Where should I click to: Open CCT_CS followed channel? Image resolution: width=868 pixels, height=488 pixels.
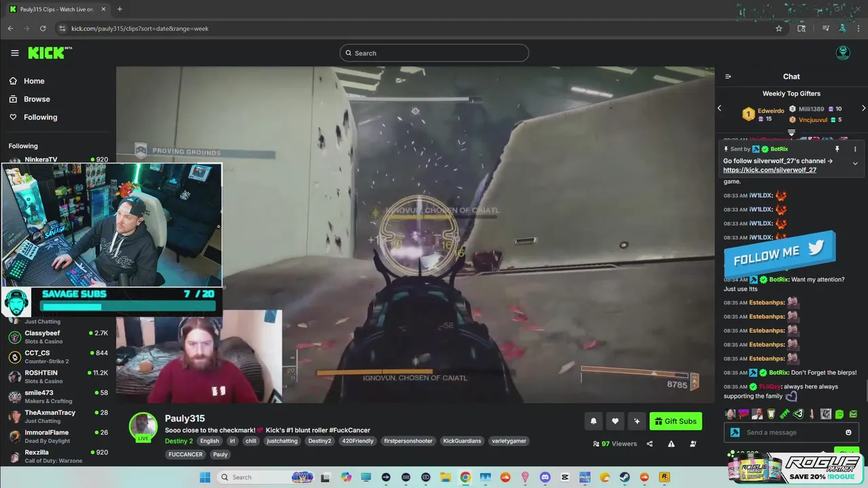coord(58,357)
